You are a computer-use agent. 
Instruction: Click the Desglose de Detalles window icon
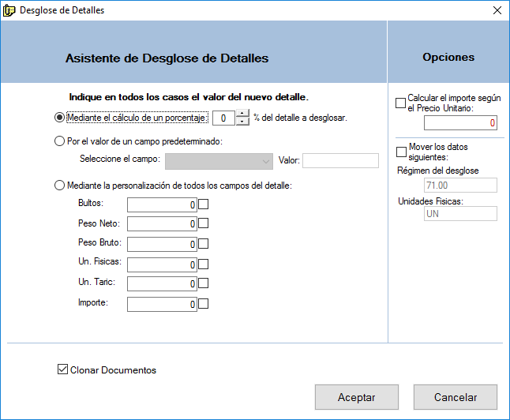click(9, 10)
